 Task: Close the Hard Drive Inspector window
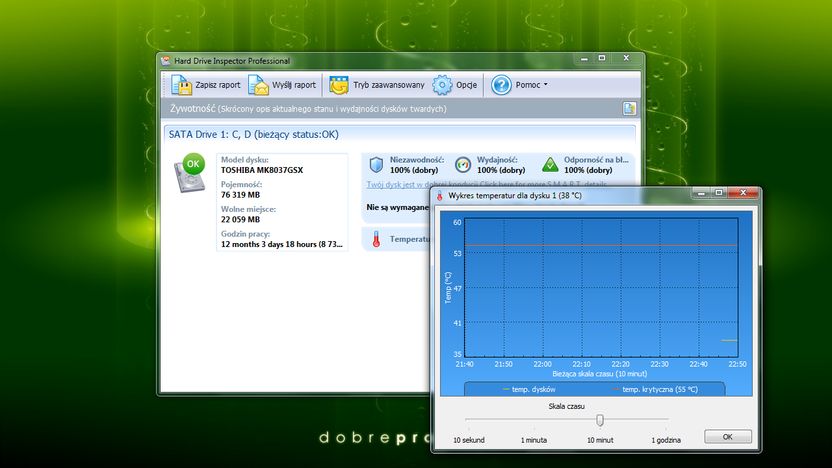click(x=626, y=58)
